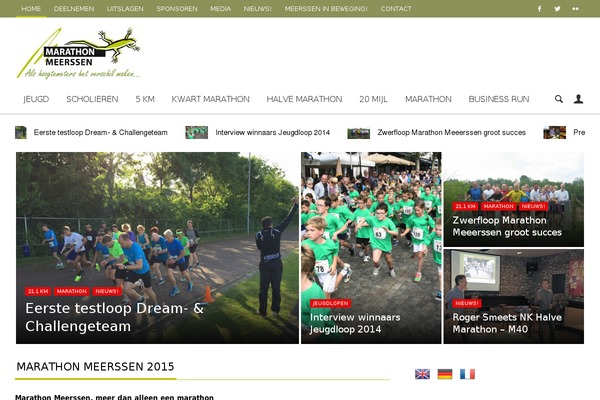Open the site search magnifier
The image size is (600, 400).
click(x=559, y=99)
